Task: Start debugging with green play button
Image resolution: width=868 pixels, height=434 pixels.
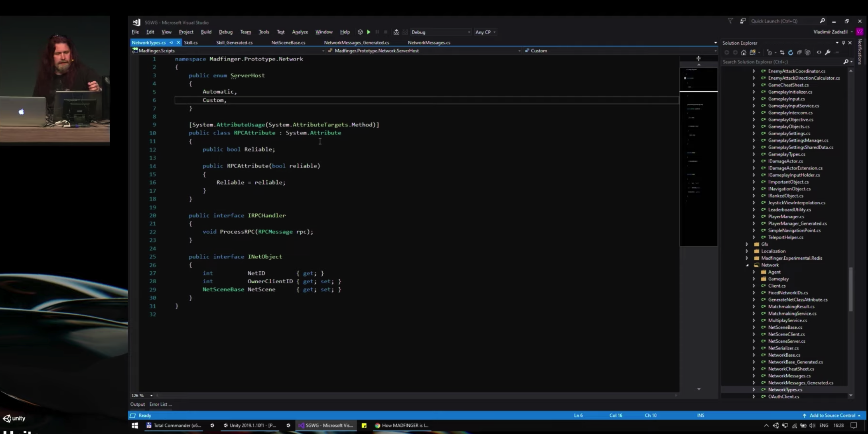Action: pos(369,32)
